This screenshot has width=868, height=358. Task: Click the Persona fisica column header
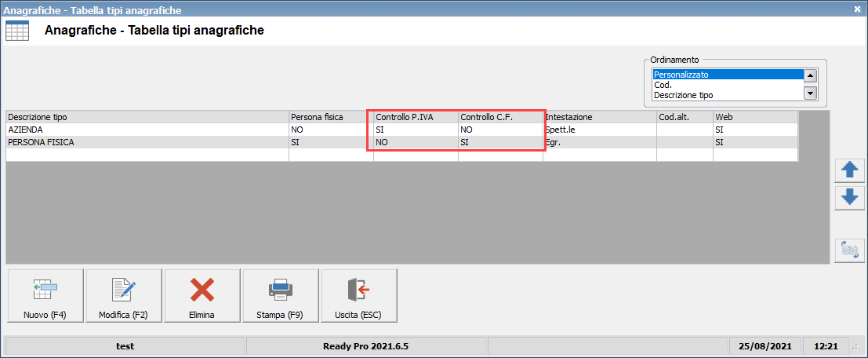point(331,117)
